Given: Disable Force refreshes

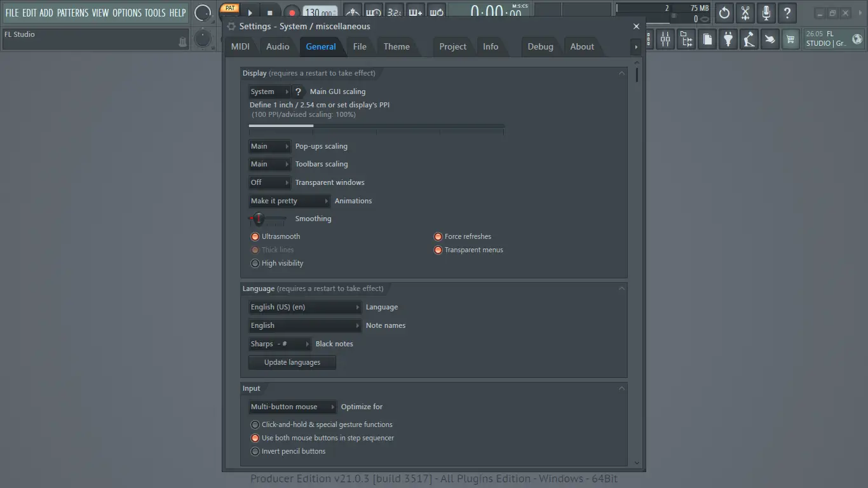Looking at the screenshot, I should coord(438,236).
